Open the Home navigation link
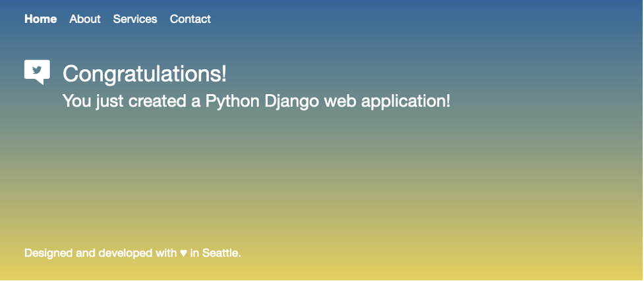 40,19
